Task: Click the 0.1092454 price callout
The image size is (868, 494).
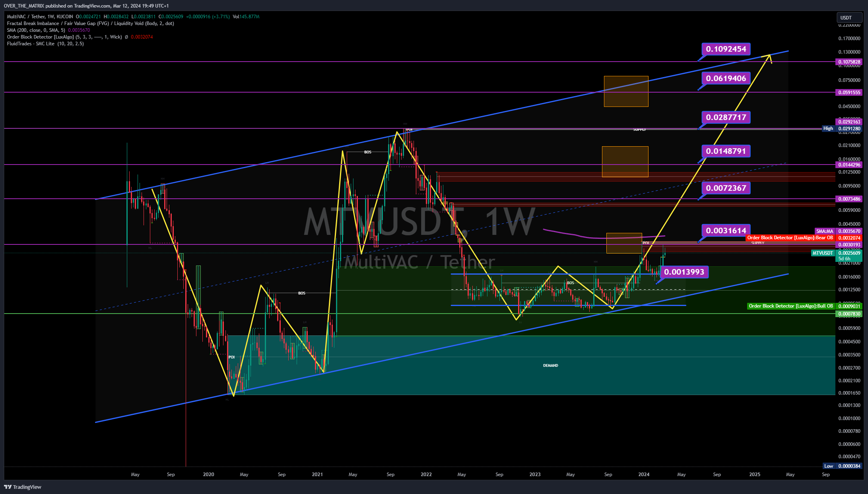Action: coord(726,49)
